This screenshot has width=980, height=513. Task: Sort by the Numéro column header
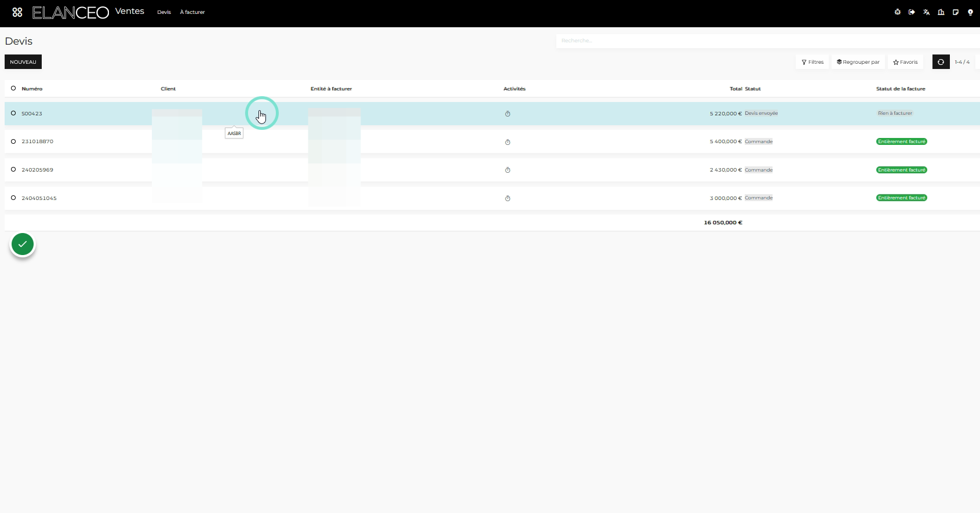[32, 89]
